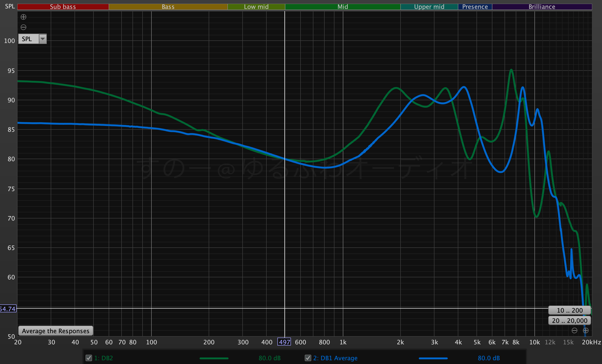Click the horizontal zoom out minus icon
The image size is (602, 364).
574,331
